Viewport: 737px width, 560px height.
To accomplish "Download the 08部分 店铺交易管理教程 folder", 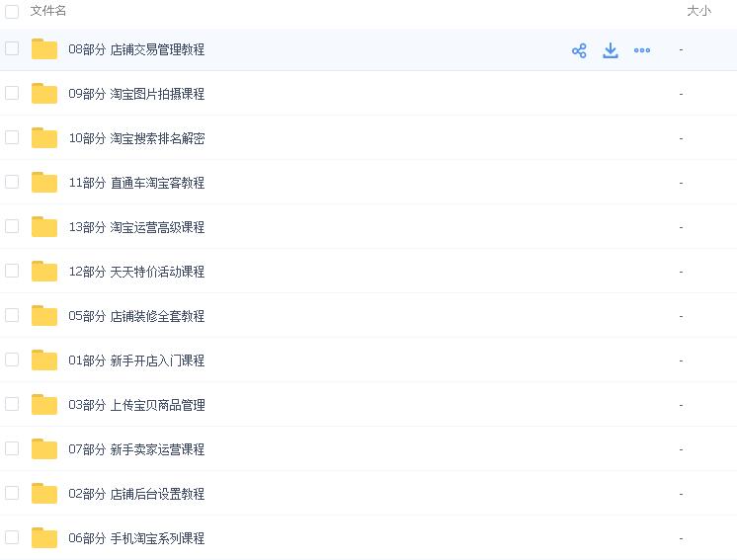I will 611,50.
